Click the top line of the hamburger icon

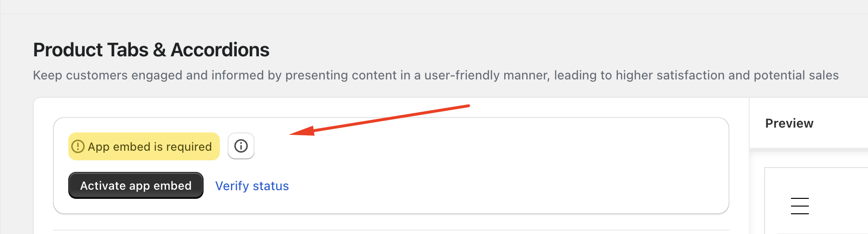[x=800, y=198]
